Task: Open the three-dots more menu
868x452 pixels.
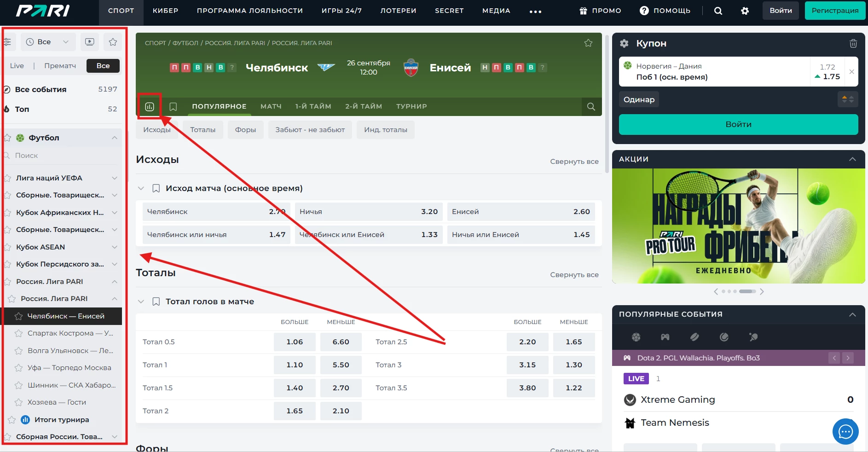Action: point(535,11)
